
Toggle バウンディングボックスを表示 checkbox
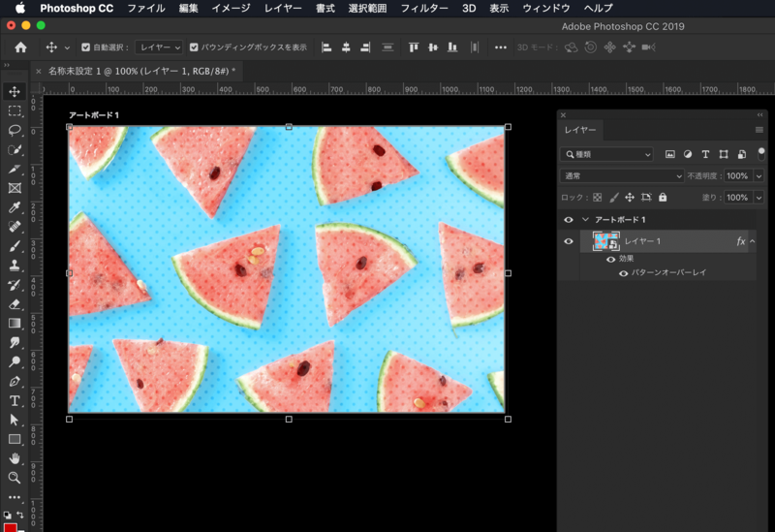[195, 47]
